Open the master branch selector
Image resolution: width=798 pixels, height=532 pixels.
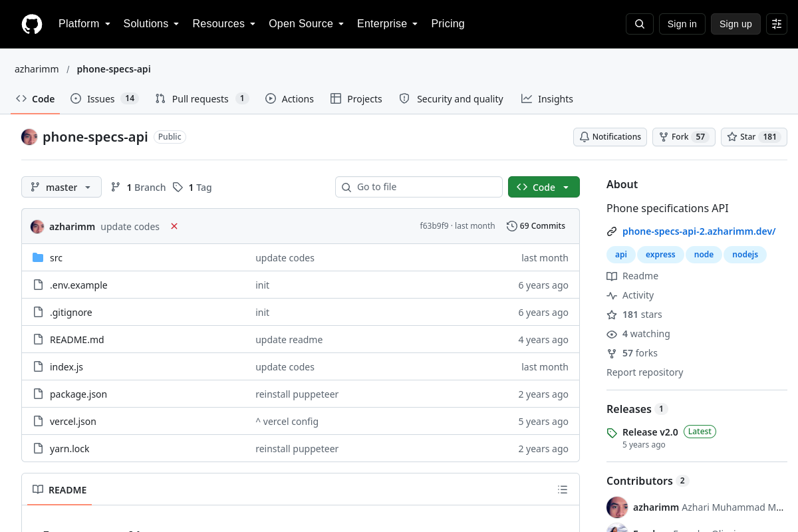coord(61,188)
